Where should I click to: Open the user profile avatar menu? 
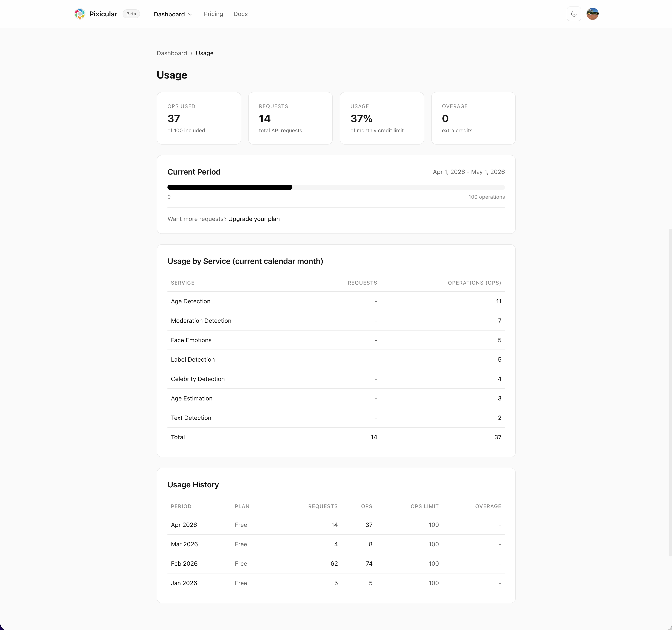pyautogui.click(x=592, y=14)
